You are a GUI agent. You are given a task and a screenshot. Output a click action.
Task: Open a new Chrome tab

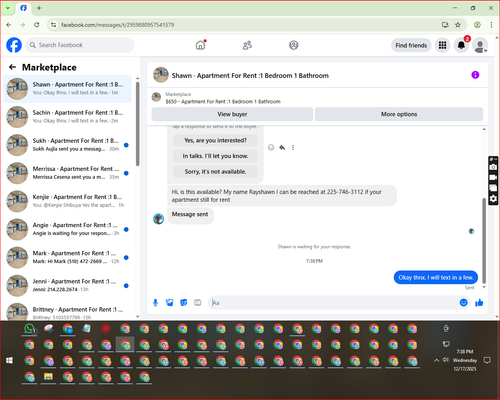[x=39, y=8]
